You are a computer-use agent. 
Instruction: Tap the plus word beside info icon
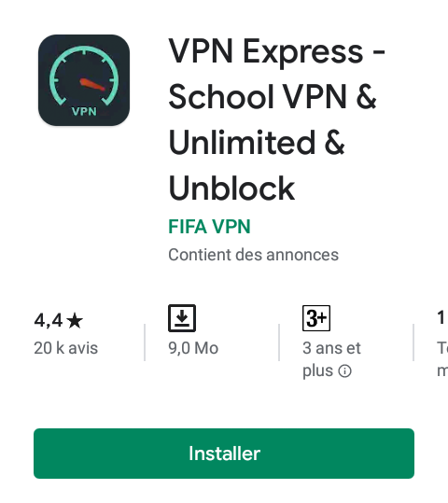click(317, 371)
